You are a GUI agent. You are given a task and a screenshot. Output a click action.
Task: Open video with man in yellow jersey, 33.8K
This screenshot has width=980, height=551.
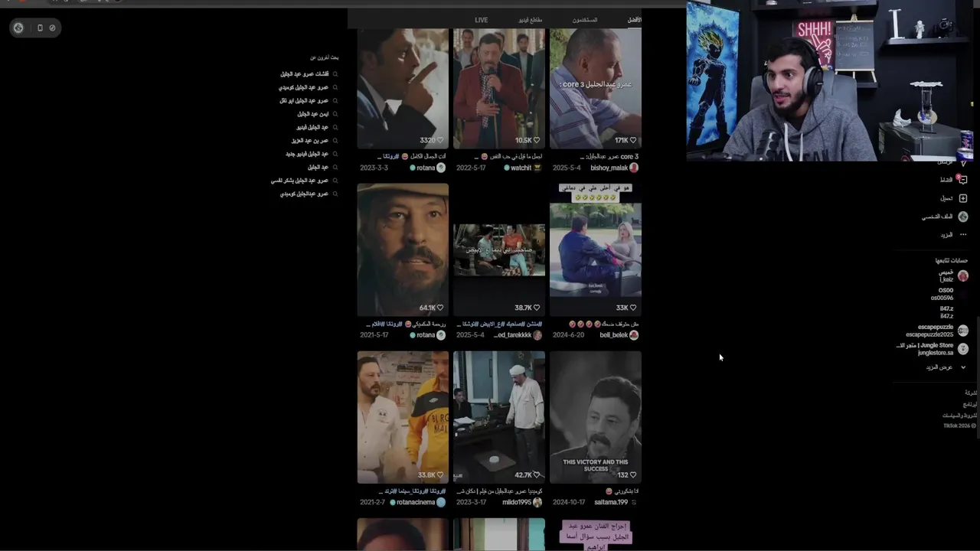(x=403, y=417)
